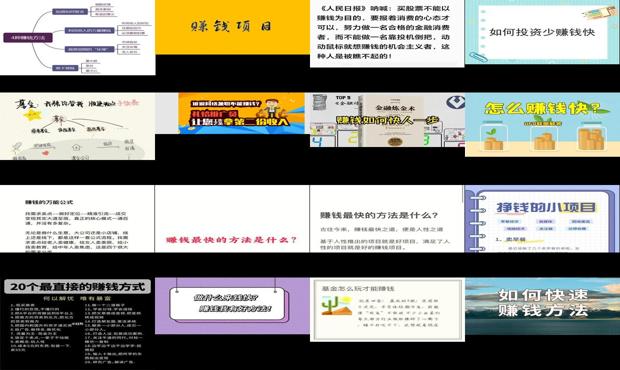
Task: Open the handwritten 基金 notes thumbnail
Action: click(78, 126)
